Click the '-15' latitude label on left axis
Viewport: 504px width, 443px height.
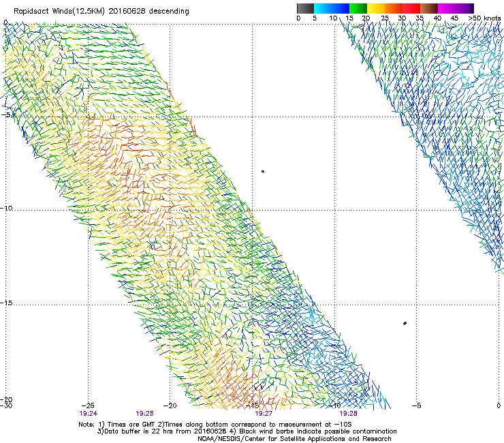pyautogui.click(x=6, y=303)
